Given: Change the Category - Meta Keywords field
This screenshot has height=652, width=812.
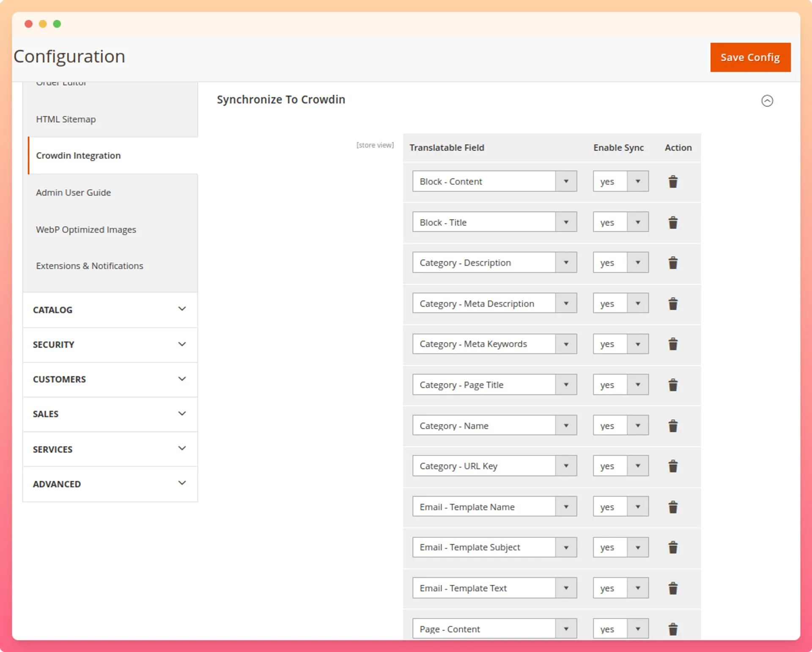Looking at the screenshot, I should [494, 344].
